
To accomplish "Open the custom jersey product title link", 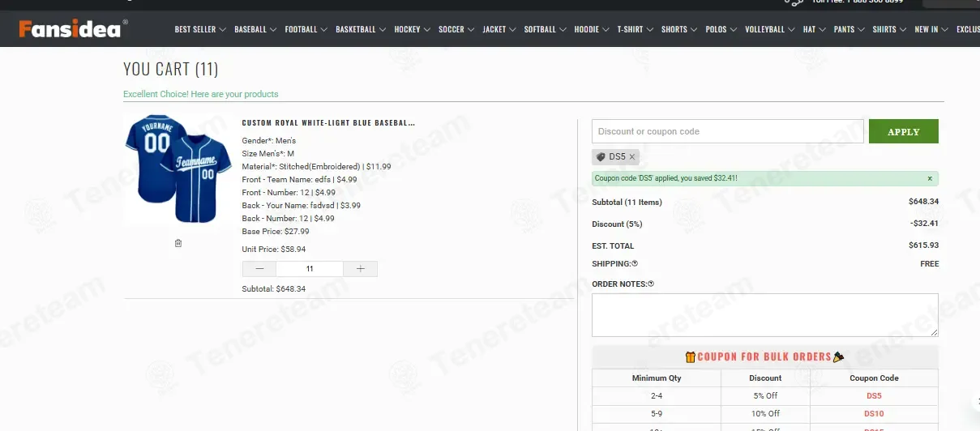I will pyautogui.click(x=328, y=123).
